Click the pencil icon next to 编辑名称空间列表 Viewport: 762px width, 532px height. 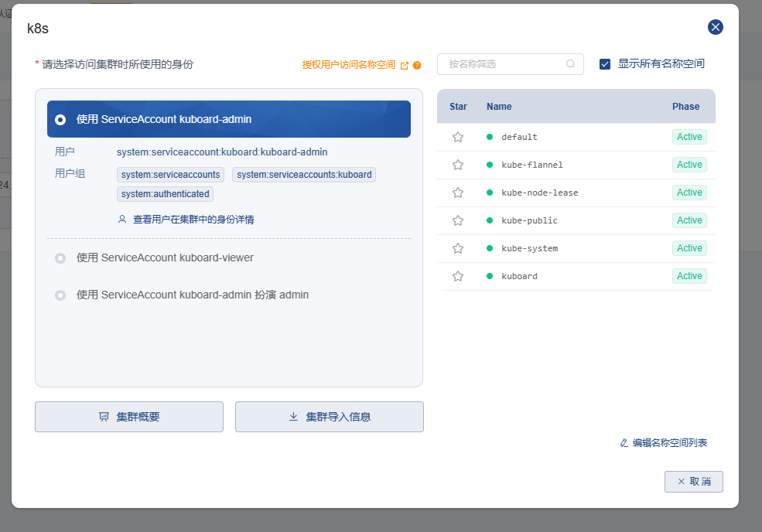coord(624,442)
